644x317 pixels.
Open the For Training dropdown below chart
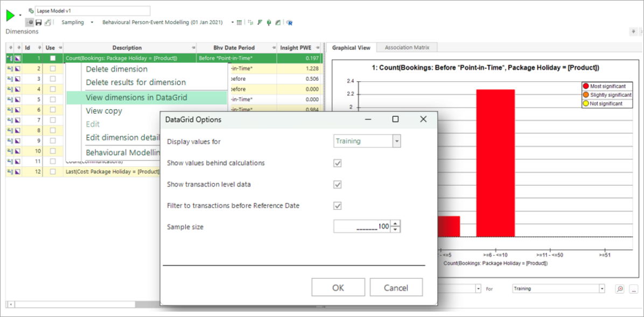tap(601, 289)
